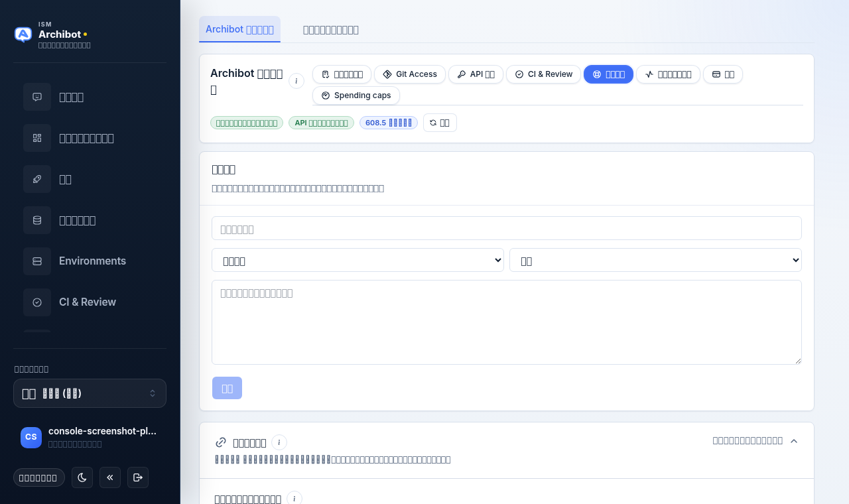Open the right select dropdown in the form
The image size is (849, 504).
tap(655, 260)
